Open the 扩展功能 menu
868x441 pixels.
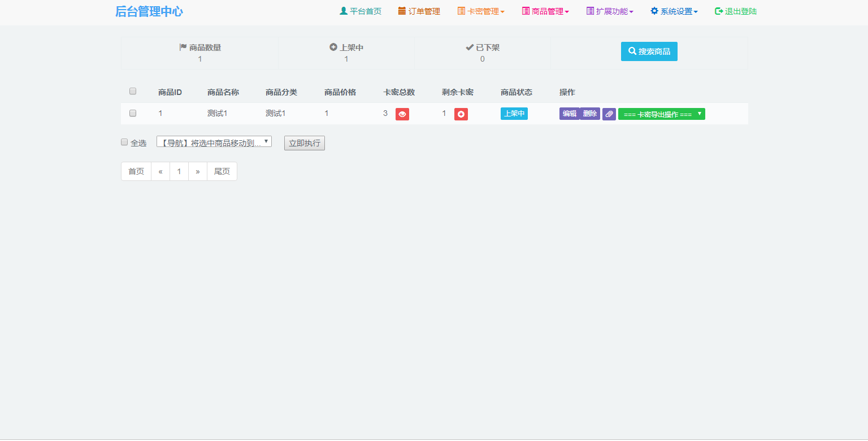pyautogui.click(x=609, y=10)
